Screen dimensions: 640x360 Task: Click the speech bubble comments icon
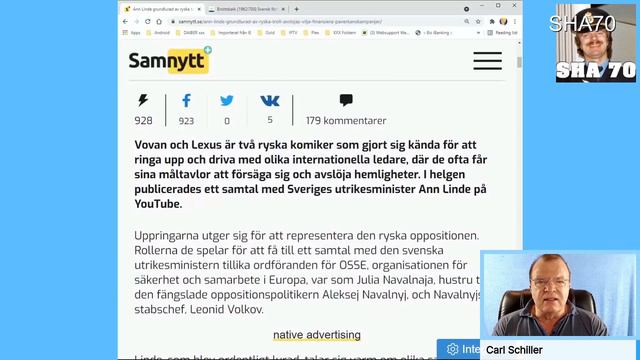coord(346,100)
